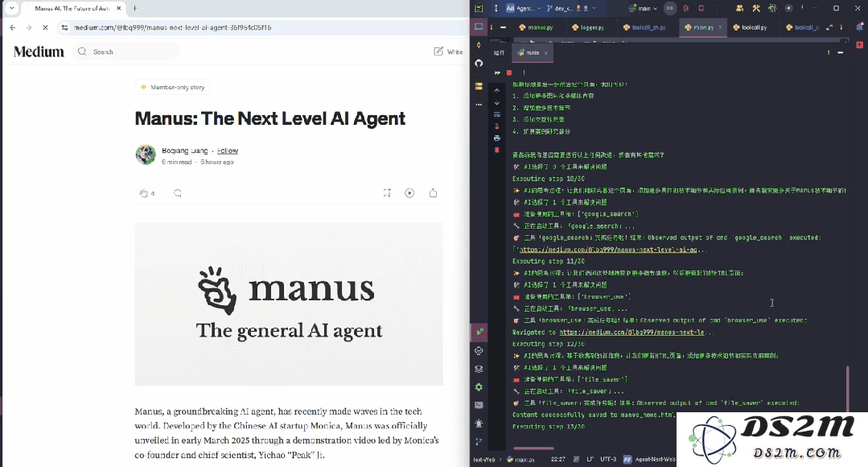Toggle soft-wrap in Run console
The width and height of the screenshot is (868, 467).
coord(496,114)
